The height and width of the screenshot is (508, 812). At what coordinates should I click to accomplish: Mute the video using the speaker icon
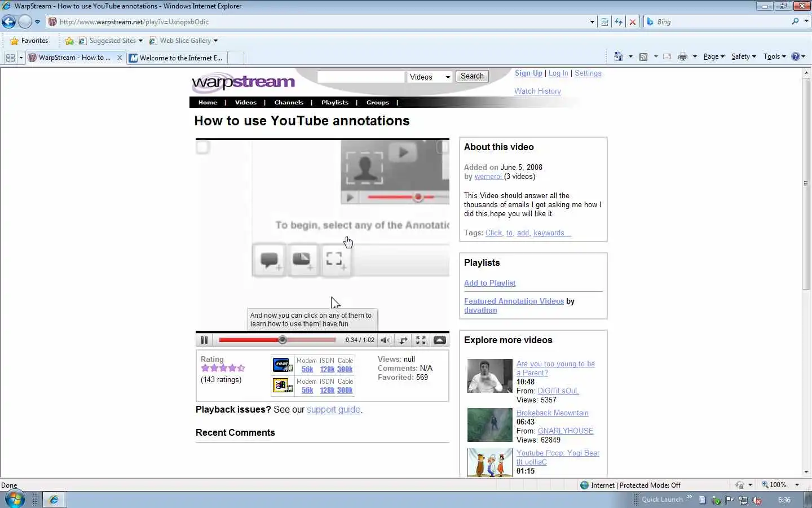(x=386, y=340)
